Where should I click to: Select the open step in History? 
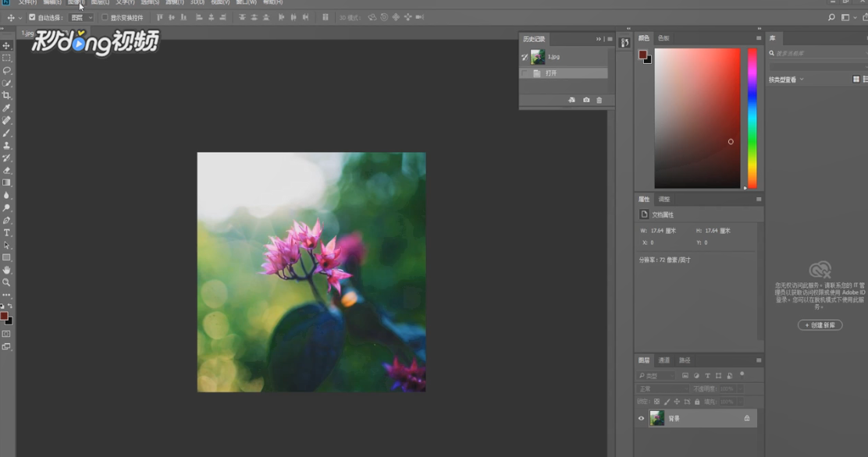click(x=564, y=73)
